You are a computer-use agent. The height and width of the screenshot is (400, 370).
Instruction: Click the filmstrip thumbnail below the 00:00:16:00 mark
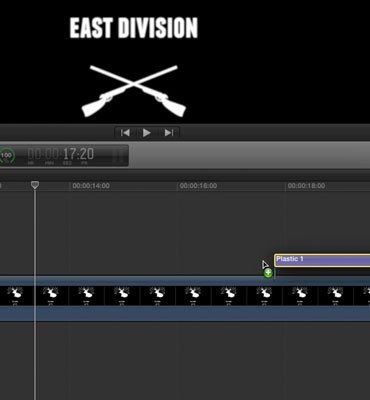pyautogui.click(x=194, y=296)
